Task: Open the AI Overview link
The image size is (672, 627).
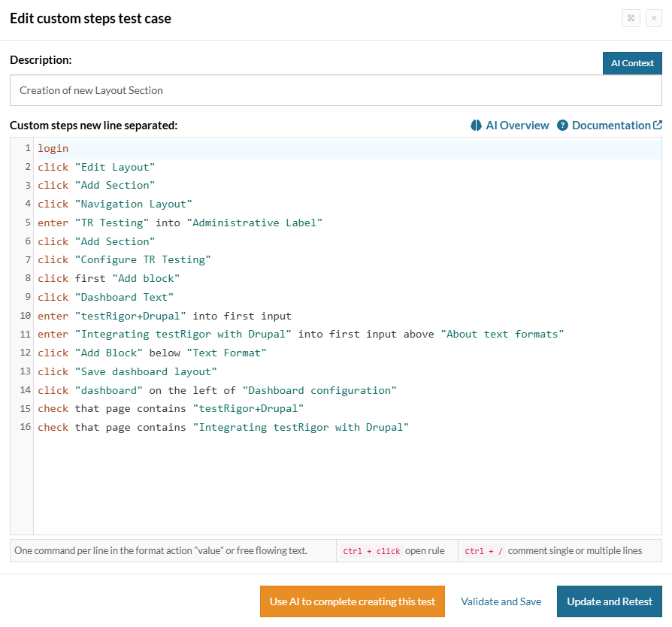Action: tap(517, 126)
